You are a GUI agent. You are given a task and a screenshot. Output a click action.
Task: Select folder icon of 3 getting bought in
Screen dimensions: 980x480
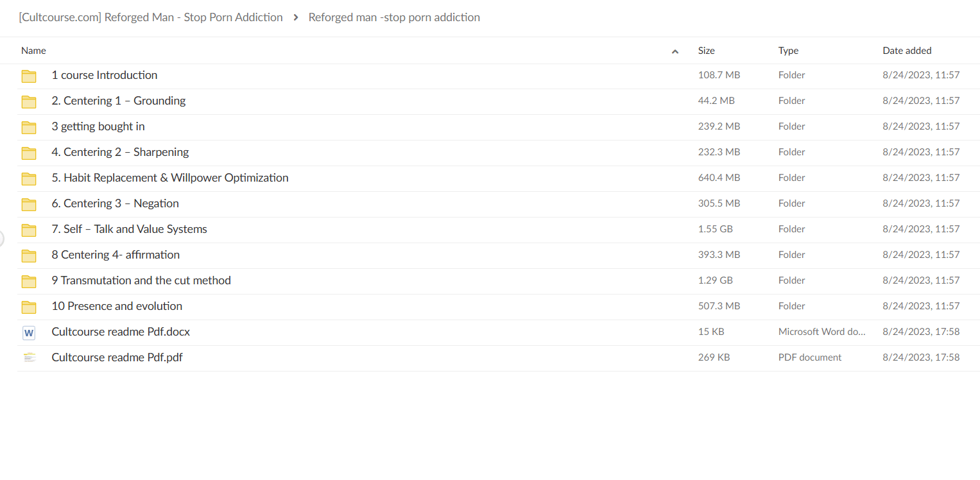[29, 127]
